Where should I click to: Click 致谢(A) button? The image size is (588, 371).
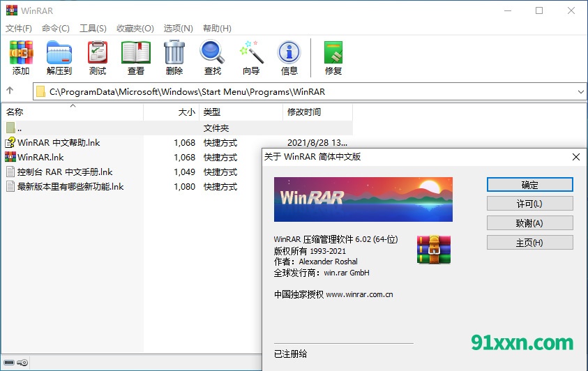coord(530,223)
